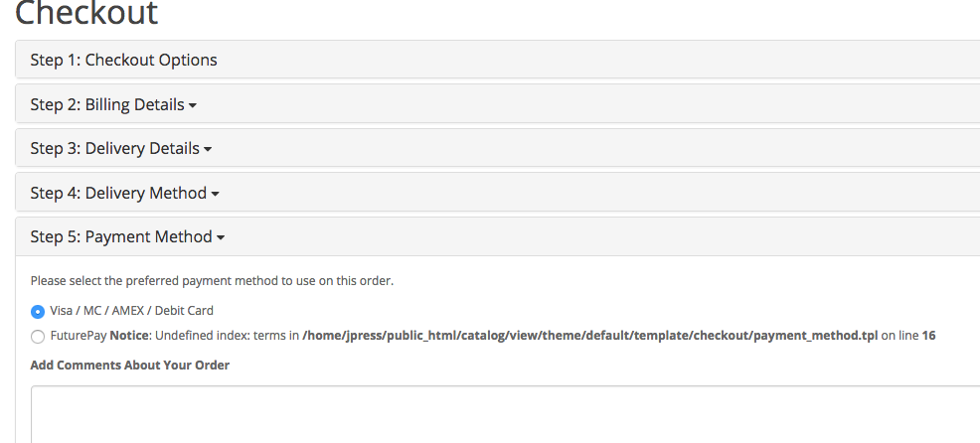
Task: Open the Step 3: Delivery Details section
Action: [115, 149]
